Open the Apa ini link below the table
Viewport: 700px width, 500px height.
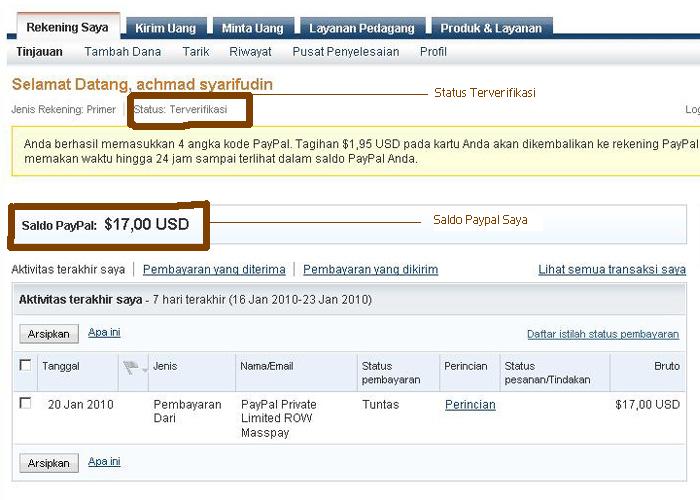click(x=104, y=462)
